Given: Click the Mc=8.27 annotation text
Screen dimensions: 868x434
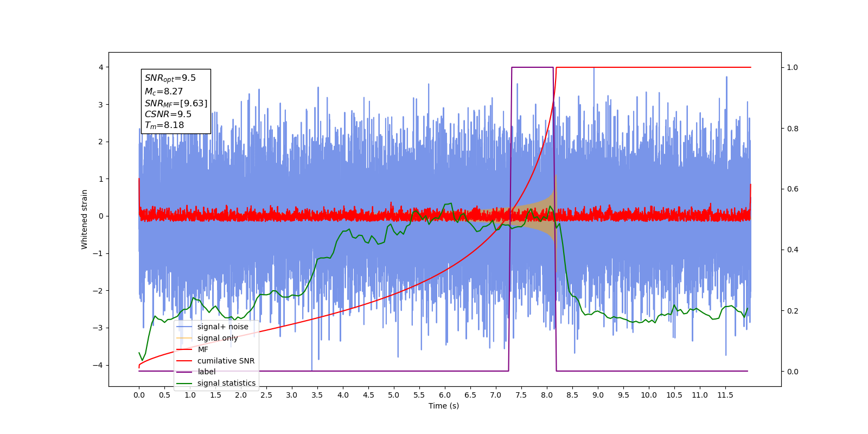Looking at the screenshot, I should pos(164,92).
